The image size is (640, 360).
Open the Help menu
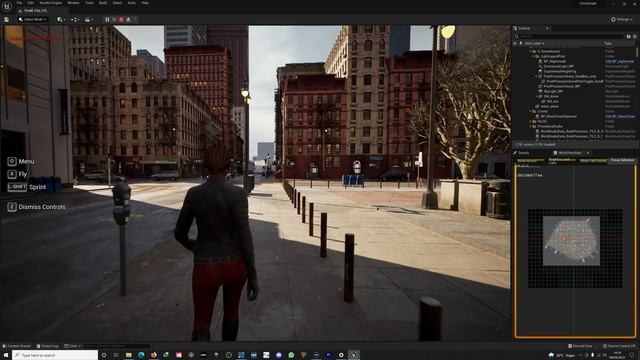(145, 3)
